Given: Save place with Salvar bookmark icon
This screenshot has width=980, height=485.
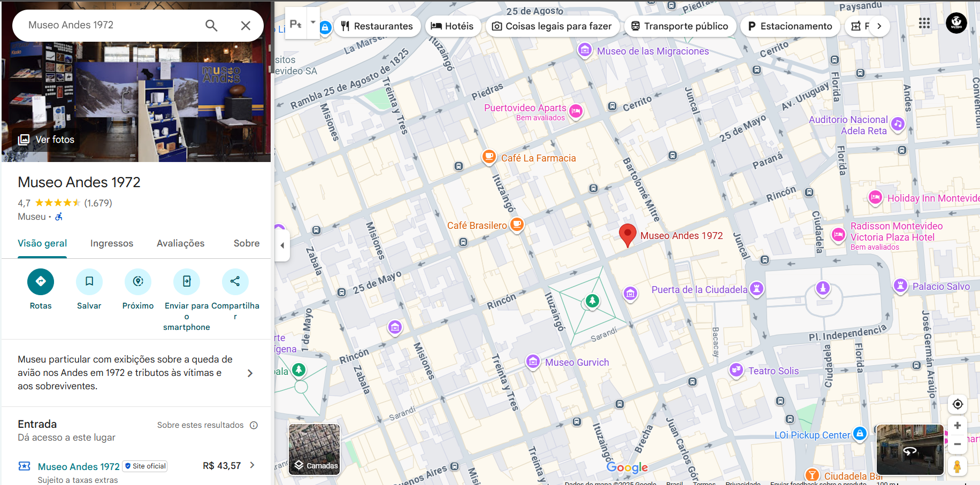Looking at the screenshot, I should coord(89,282).
